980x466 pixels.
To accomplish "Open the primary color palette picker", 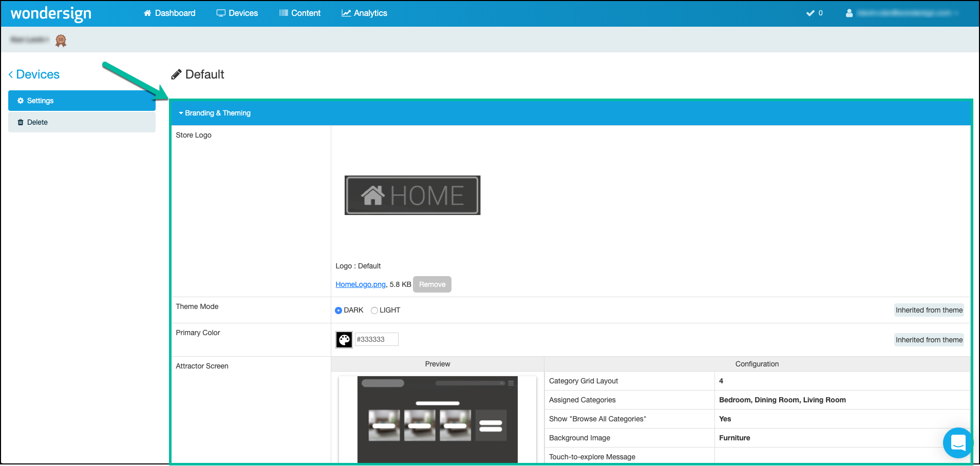I will tap(344, 339).
